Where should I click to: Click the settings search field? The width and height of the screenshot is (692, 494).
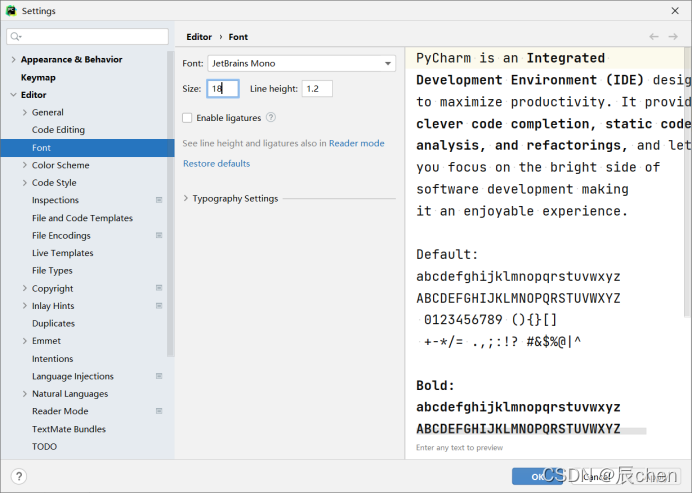pos(87,37)
